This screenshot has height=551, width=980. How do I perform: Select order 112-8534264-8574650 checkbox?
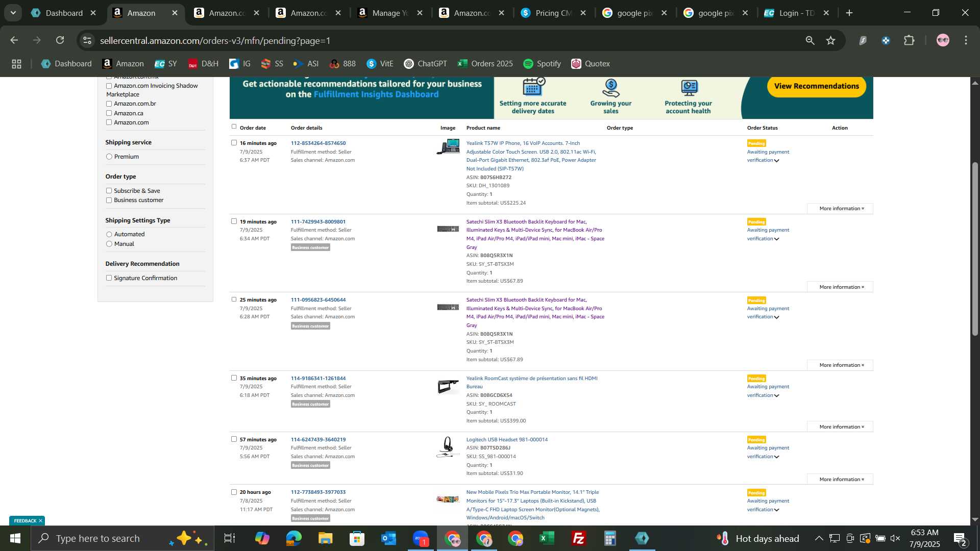(234, 143)
